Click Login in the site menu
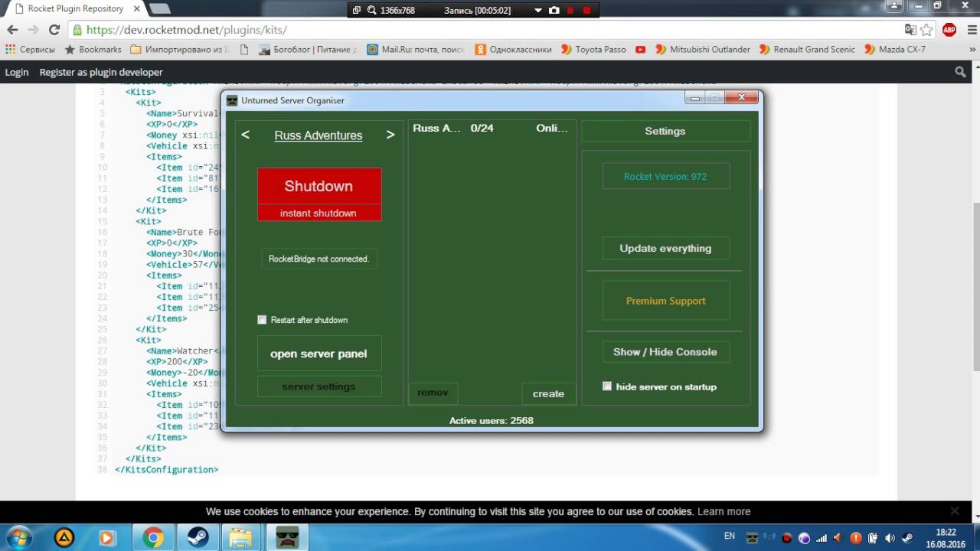The height and width of the screenshot is (551, 980). point(17,72)
